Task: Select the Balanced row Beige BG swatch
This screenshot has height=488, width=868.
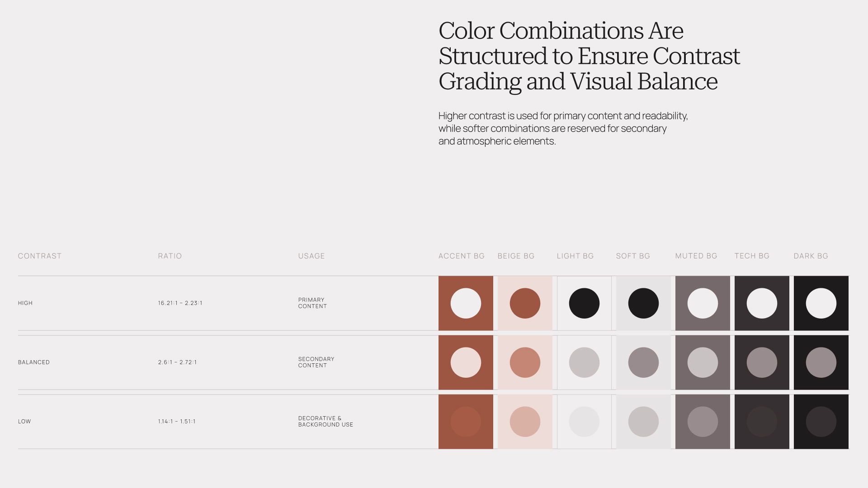Action: tap(525, 362)
